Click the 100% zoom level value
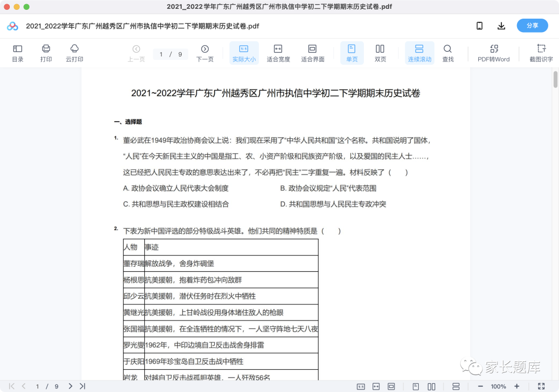This screenshot has width=559, height=392. (x=498, y=387)
